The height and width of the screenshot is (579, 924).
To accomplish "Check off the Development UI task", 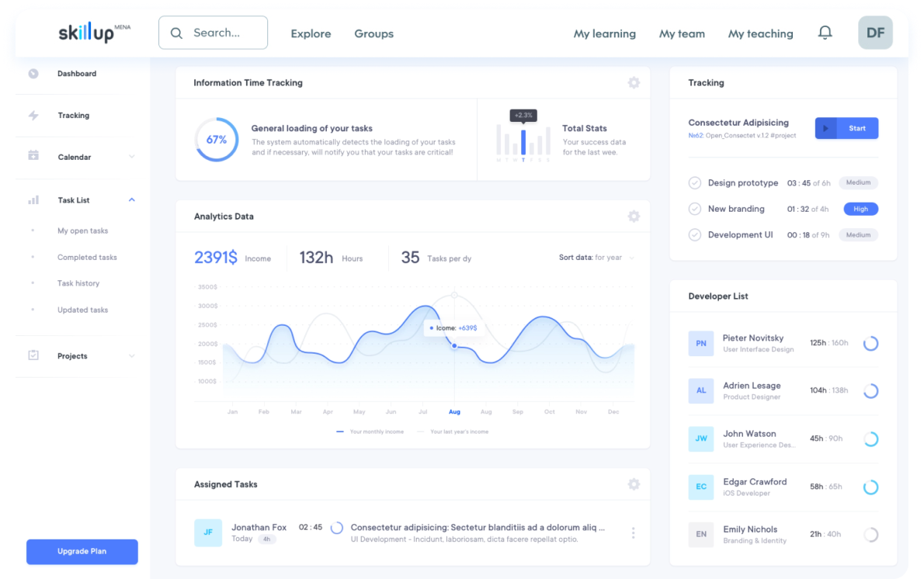I will click(x=694, y=234).
